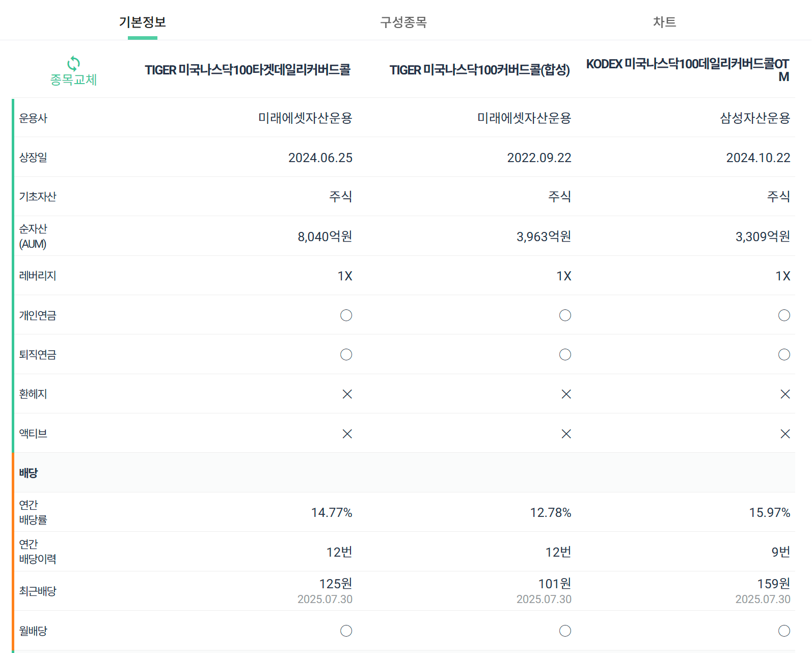Select the 액티브 row label
The height and width of the screenshot is (653, 812).
coord(33,433)
